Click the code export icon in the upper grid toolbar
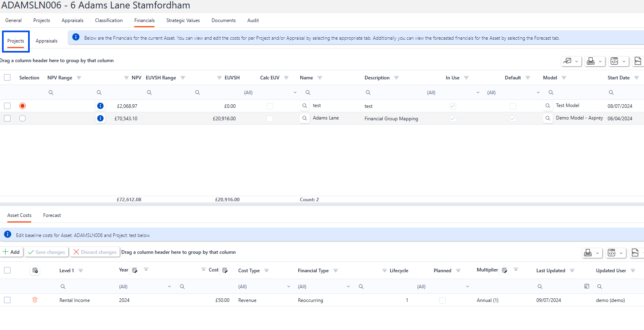The width and height of the screenshot is (644, 330). 614,61
